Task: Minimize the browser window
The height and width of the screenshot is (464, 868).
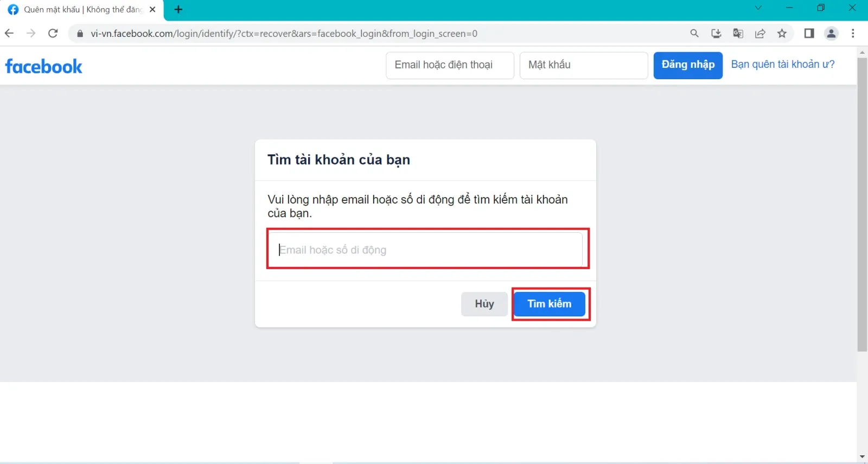Action: [789, 8]
